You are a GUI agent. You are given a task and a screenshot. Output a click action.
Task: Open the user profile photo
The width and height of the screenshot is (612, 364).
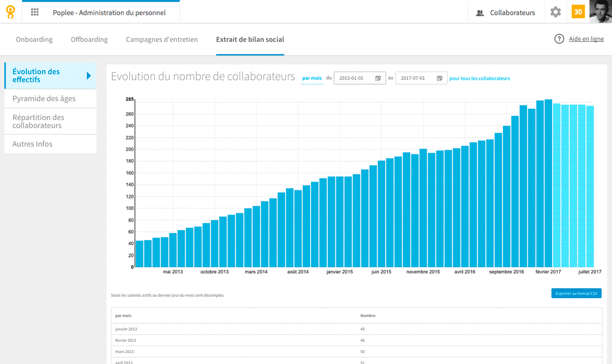tap(600, 12)
